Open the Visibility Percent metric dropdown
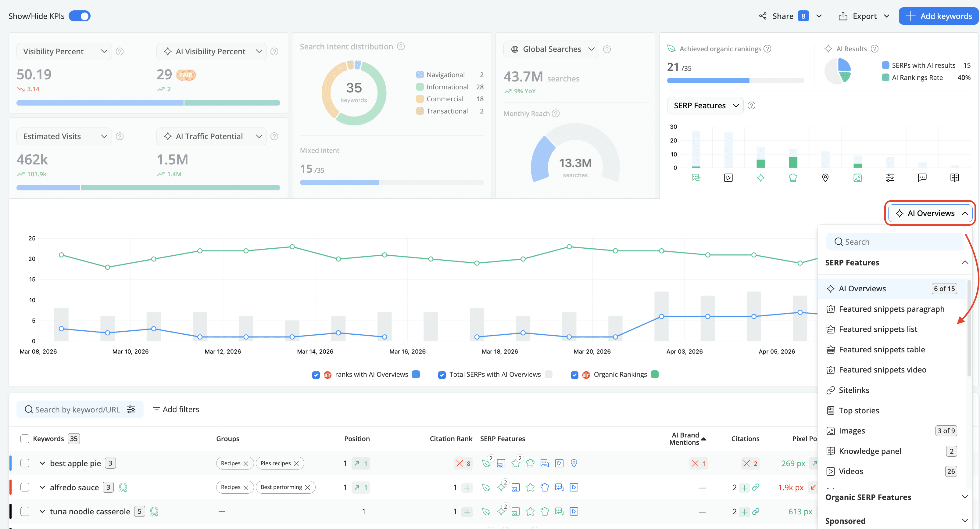 (63, 51)
